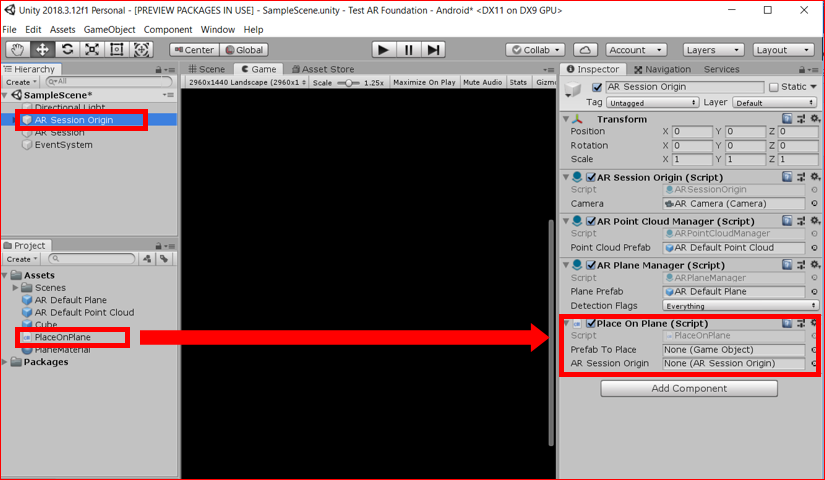Collapse the Transform component
The image size is (825, 480).
point(566,119)
